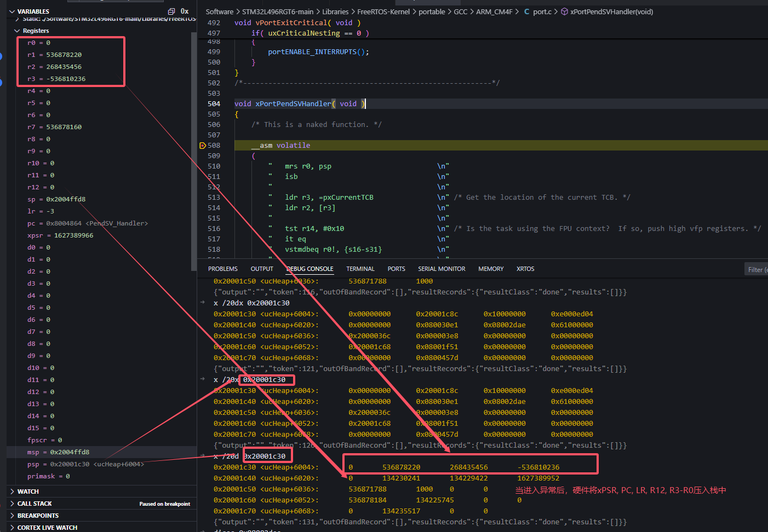Viewport: 768px width, 532px height.
Task: Select register row primask = 0
Action: (101, 476)
